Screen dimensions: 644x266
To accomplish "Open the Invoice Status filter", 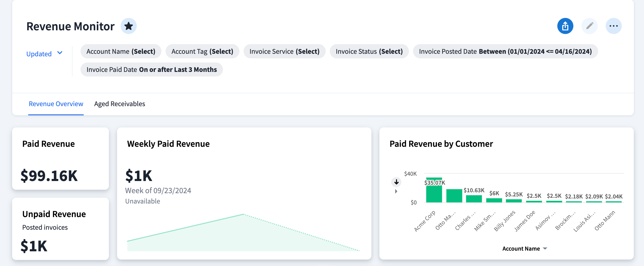I will (369, 51).
